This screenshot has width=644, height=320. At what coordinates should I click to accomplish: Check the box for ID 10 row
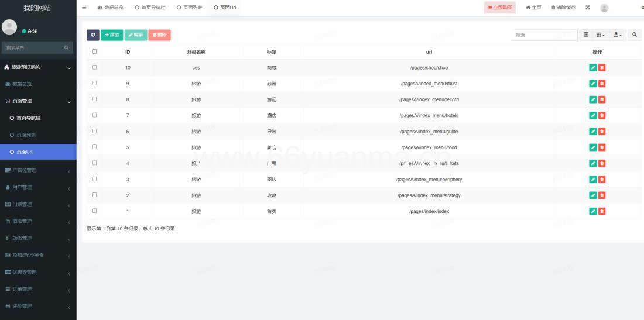tap(94, 67)
